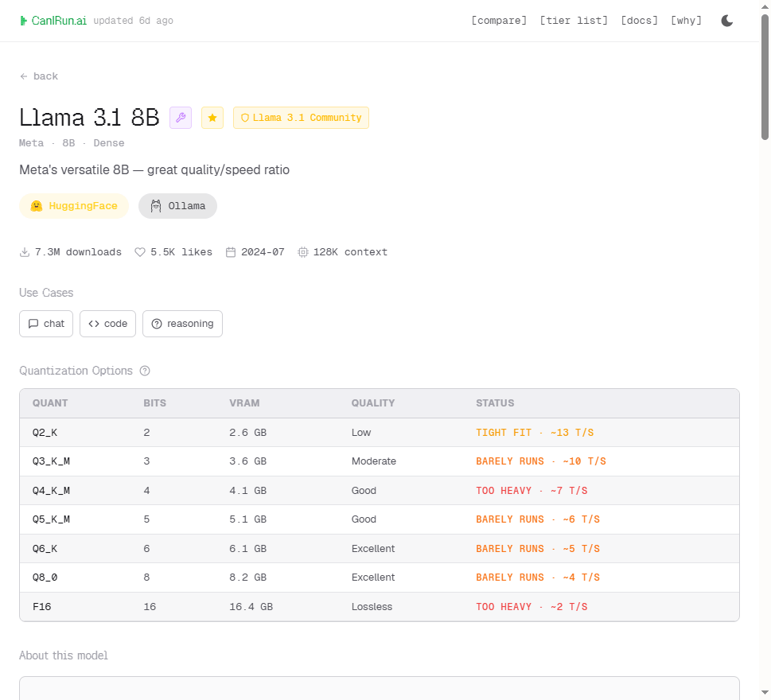This screenshot has height=700, width=771.
Task: Click the chip icon beside 128K context
Action: (x=302, y=251)
